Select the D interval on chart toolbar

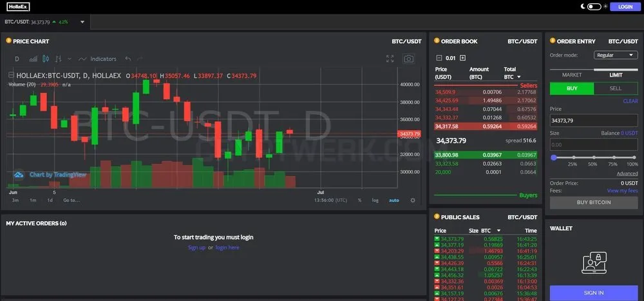[17, 59]
